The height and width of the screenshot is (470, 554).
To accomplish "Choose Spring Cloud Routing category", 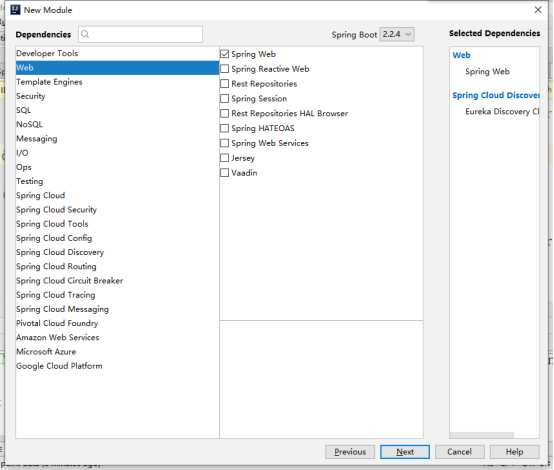I will [x=117, y=266].
